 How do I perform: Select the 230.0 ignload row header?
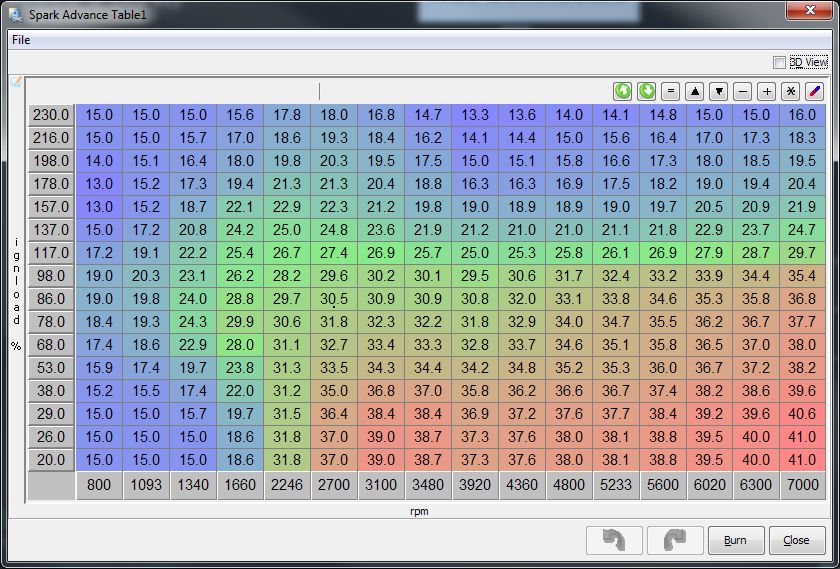pyautogui.click(x=50, y=115)
